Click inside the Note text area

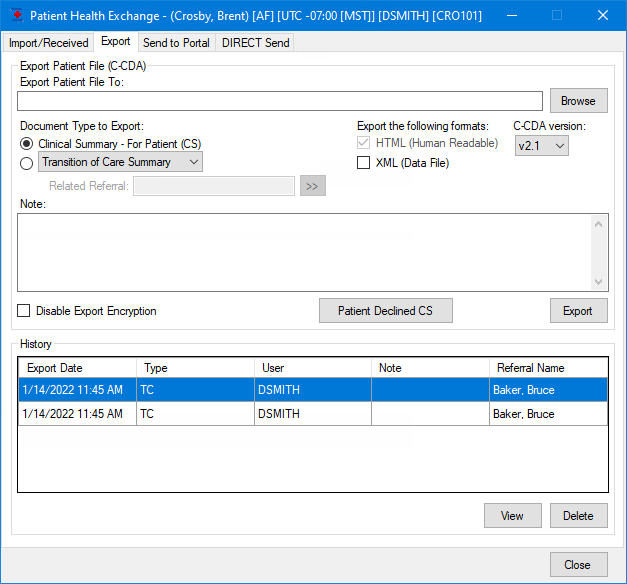pyautogui.click(x=305, y=252)
